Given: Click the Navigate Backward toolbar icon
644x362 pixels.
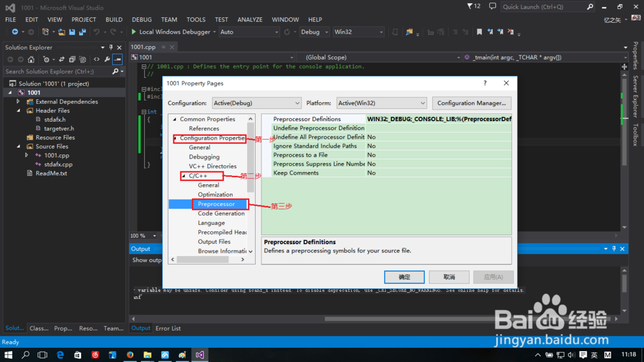Looking at the screenshot, I should (x=15, y=32).
